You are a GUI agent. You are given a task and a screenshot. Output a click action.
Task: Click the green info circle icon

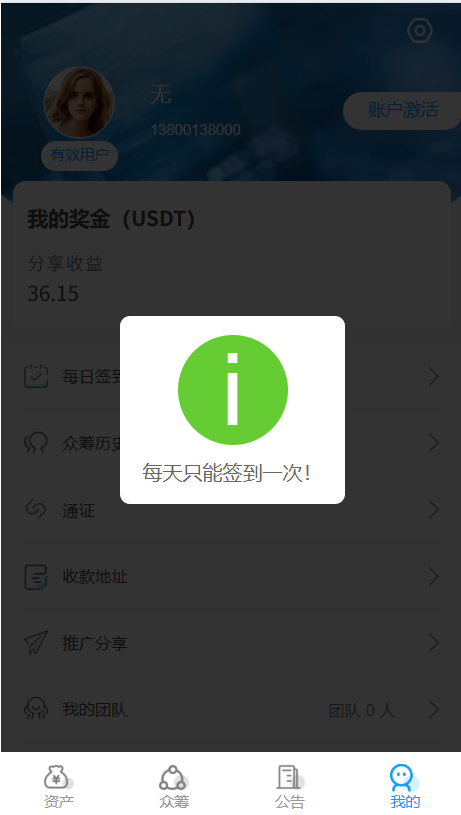[233, 390]
